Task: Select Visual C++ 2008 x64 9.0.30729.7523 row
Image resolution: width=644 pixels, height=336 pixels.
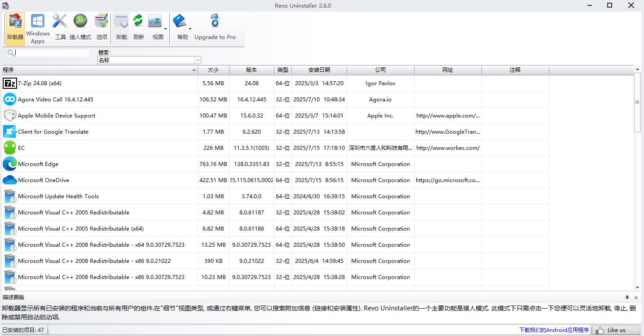Action: [274, 245]
